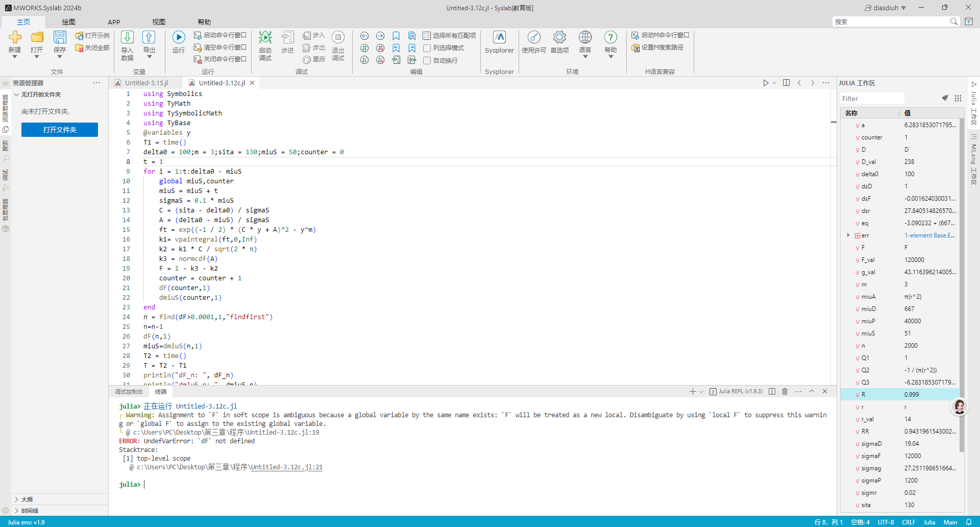Open 新建 dropdown arrow
The height and width of the screenshot is (527, 980).
point(15,57)
